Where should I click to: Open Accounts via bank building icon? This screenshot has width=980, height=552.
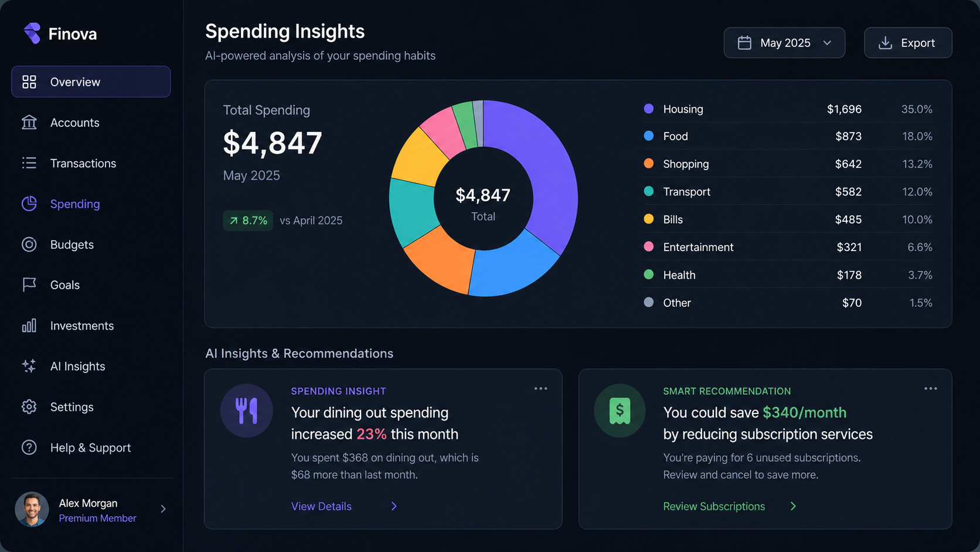29,122
